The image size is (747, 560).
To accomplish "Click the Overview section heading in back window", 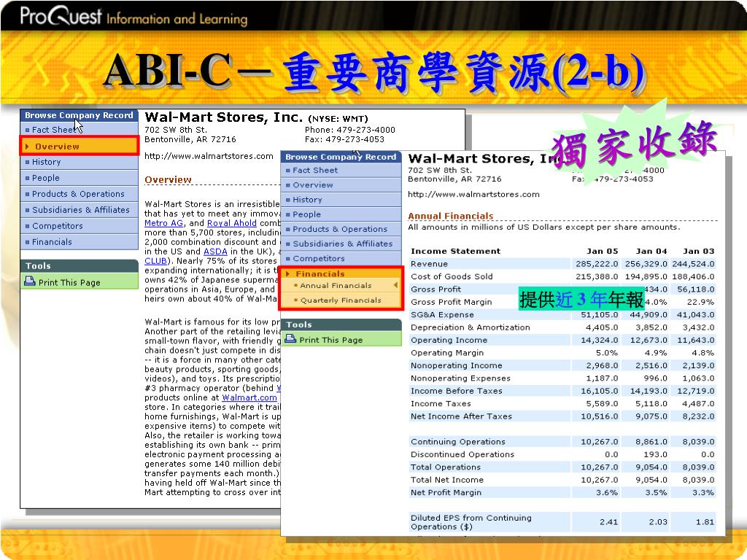I will [x=168, y=180].
